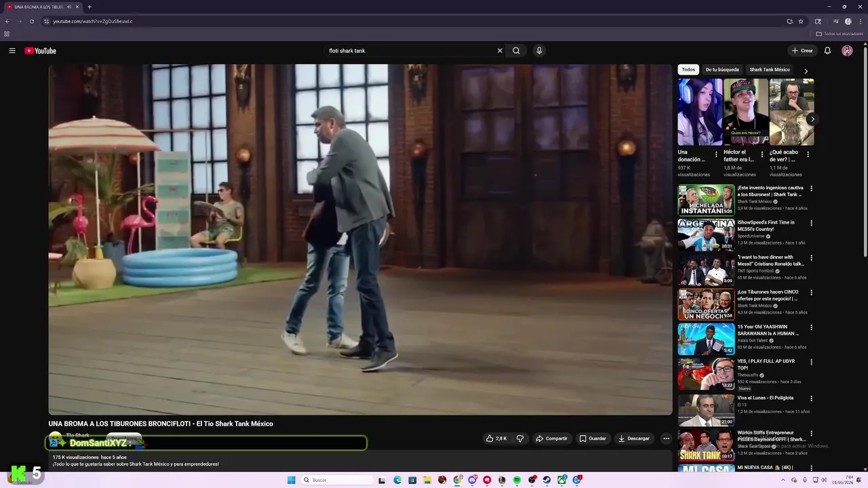868x488 pixels.
Task: Click the address bar URL
Action: [x=93, y=21]
